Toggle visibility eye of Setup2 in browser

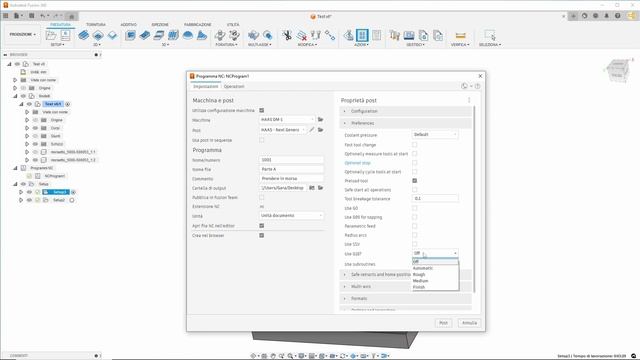(x=29, y=200)
